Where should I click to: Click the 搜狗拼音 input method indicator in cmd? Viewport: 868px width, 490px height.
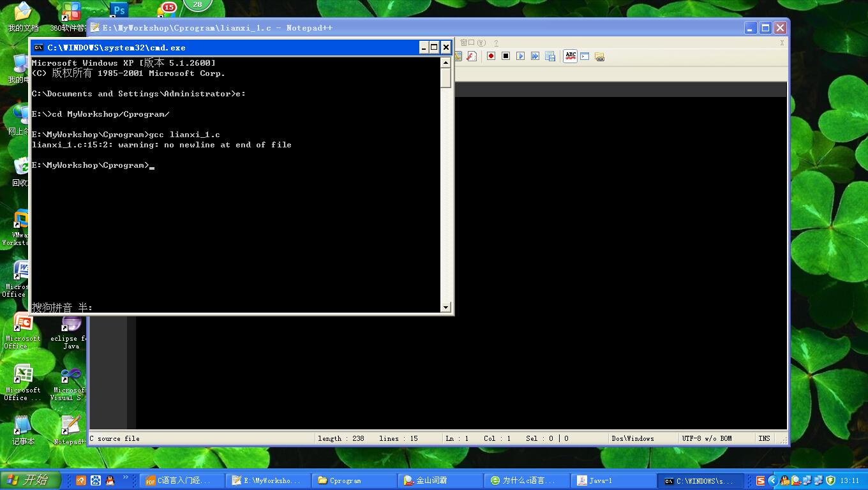click(x=62, y=308)
